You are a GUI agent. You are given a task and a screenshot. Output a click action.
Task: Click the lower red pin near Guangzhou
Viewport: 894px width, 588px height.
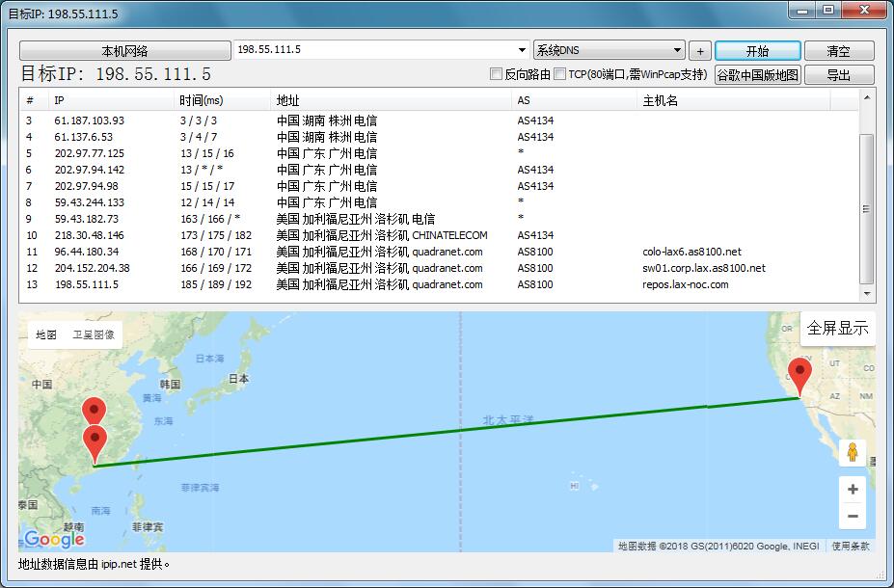pyautogui.click(x=95, y=443)
